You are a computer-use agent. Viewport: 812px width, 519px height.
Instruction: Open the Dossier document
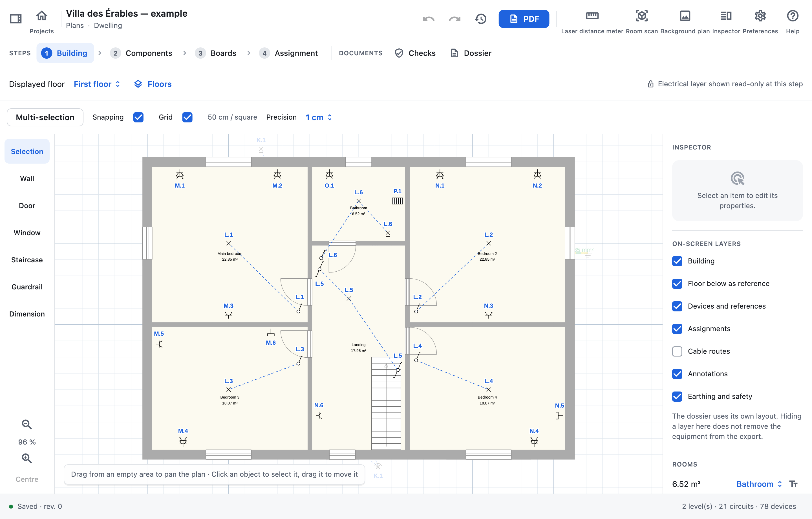coord(471,53)
